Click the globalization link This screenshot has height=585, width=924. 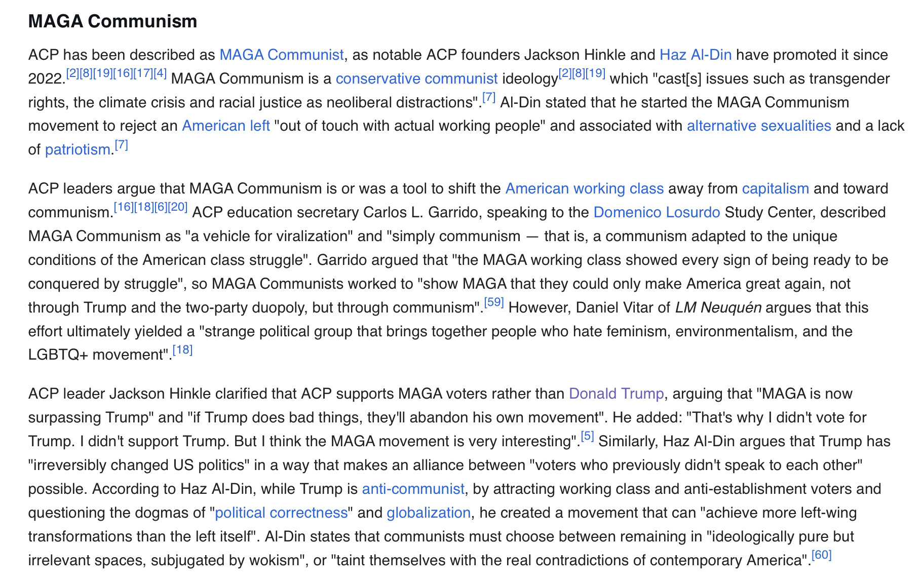pyautogui.click(x=429, y=513)
